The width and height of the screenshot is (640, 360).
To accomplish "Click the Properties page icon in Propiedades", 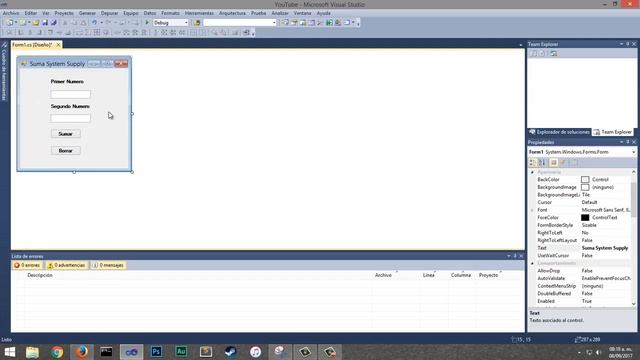I will coord(553,163).
